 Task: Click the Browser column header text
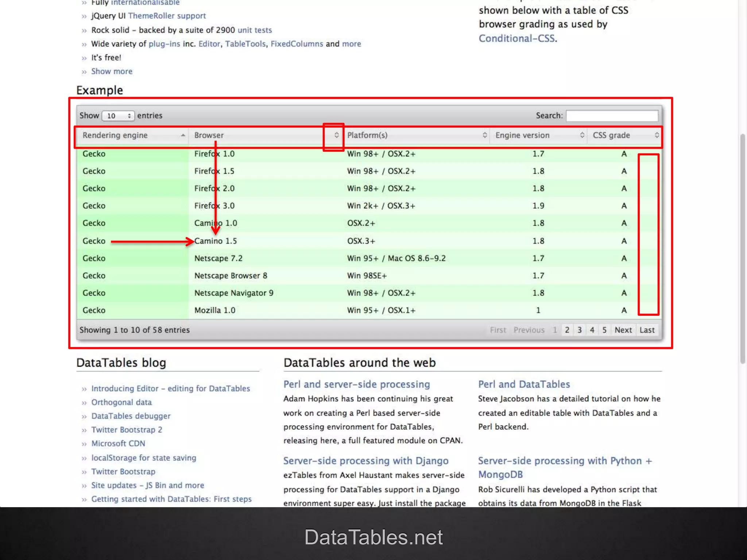pyautogui.click(x=209, y=135)
